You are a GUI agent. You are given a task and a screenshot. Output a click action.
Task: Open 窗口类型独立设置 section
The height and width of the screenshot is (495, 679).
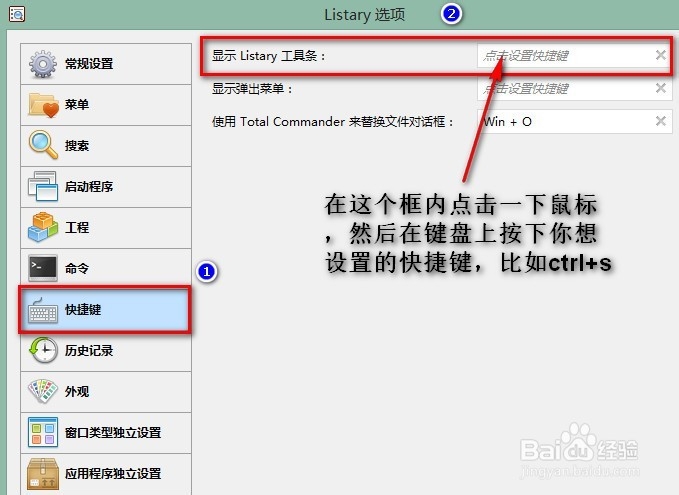(x=106, y=433)
